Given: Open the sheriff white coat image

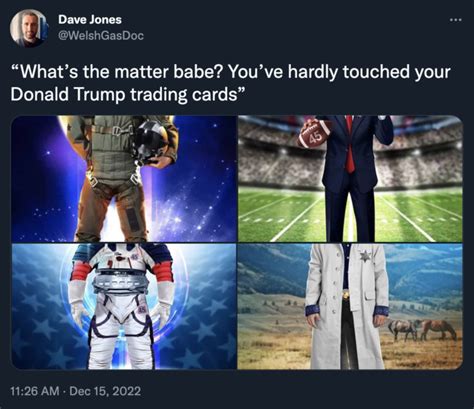Looking at the screenshot, I should [x=350, y=306].
